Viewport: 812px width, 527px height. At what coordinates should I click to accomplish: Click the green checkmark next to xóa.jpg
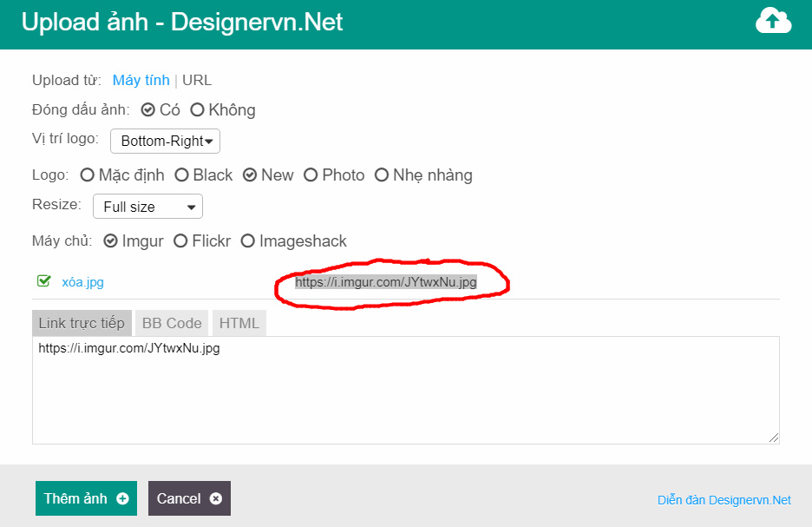pos(44,280)
